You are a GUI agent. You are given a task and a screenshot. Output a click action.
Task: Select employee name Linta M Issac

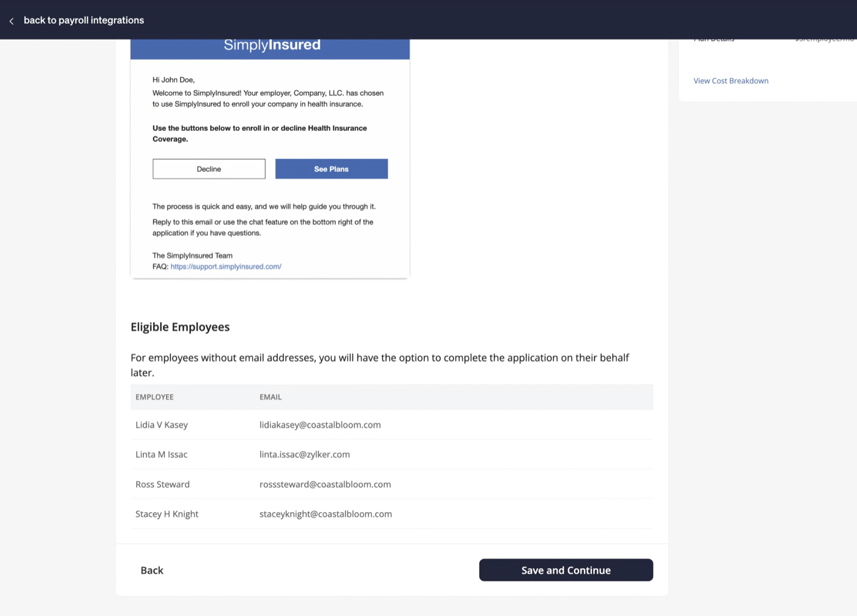(x=162, y=455)
